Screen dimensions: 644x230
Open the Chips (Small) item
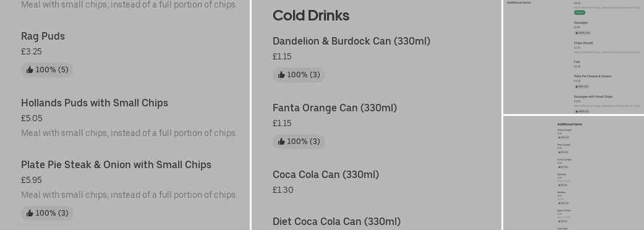click(x=583, y=43)
